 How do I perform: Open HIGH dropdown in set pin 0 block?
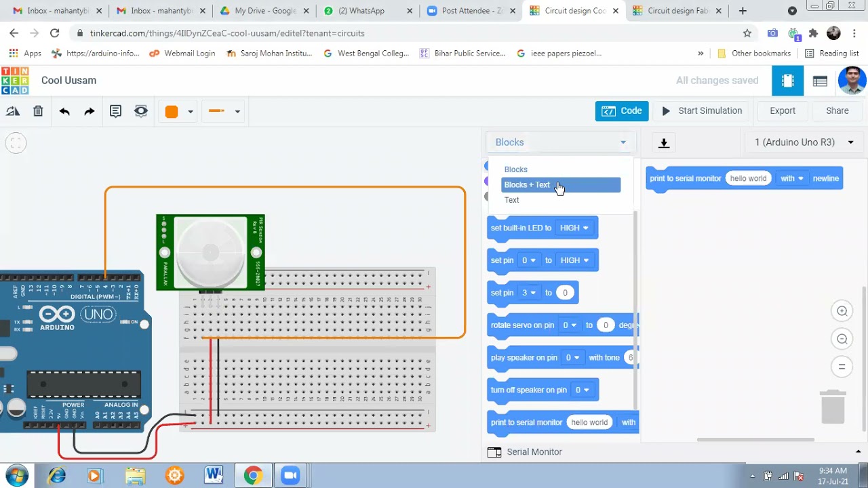pyautogui.click(x=574, y=260)
